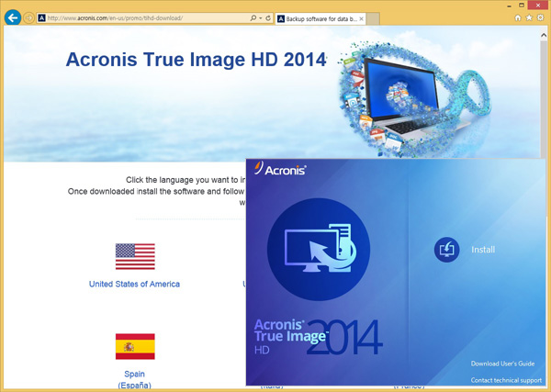551x392 pixels.
Task: Click the Acronis favicon on the tab
Action: coord(281,19)
